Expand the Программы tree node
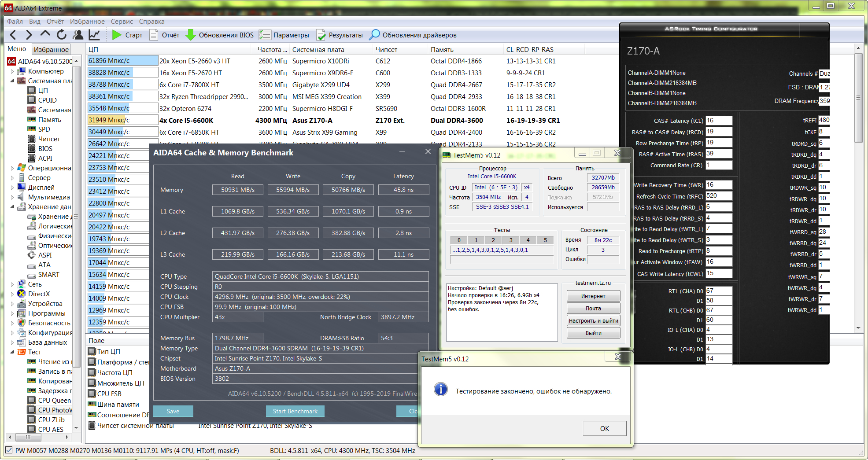The image size is (868, 460). tap(12, 313)
